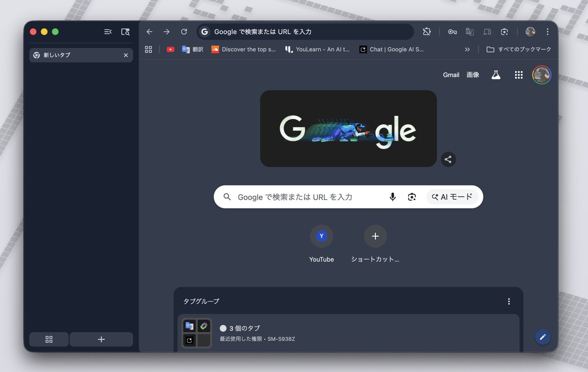Share the Google doodle

click(x=448, y=159)
